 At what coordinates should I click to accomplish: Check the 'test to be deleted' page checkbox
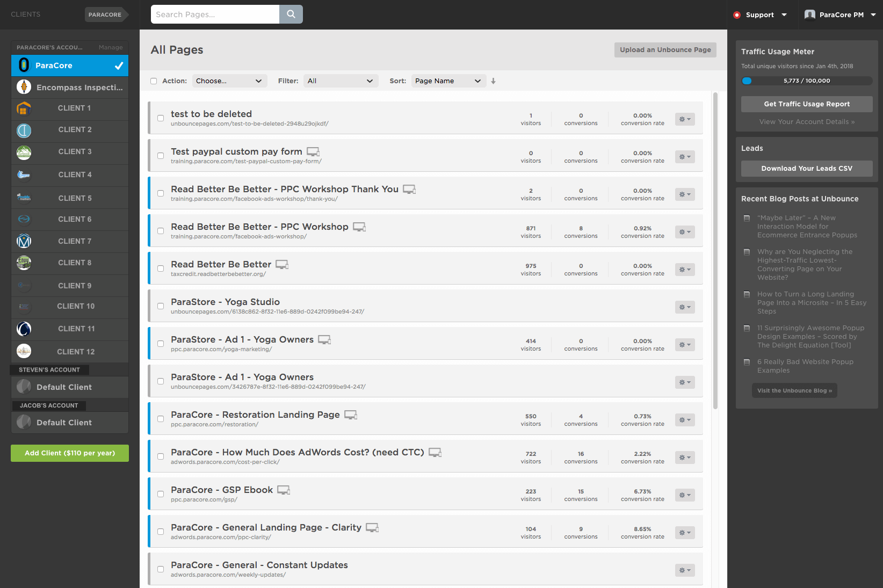pos(161,118)
